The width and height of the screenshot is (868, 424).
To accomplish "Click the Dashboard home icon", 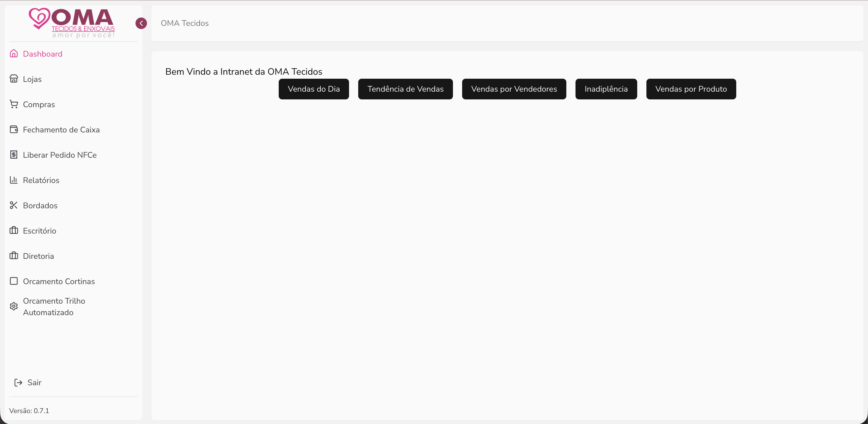I will pyautogui.click(x=14, y=54).
